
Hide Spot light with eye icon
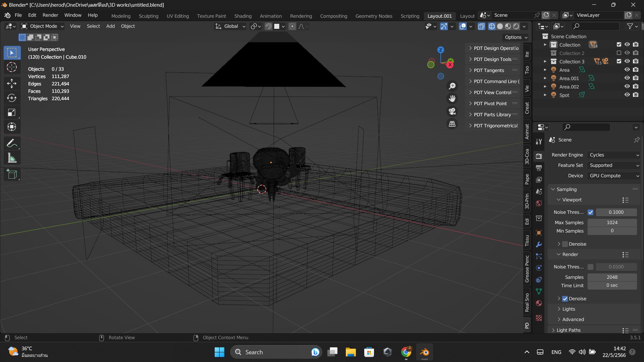tap(627, 95)
